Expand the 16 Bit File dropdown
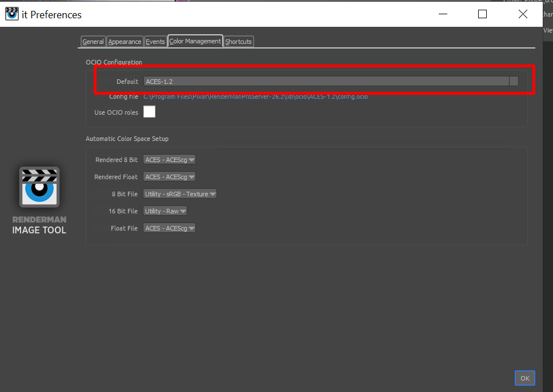553x392 pixels. [x=165, y=211]
